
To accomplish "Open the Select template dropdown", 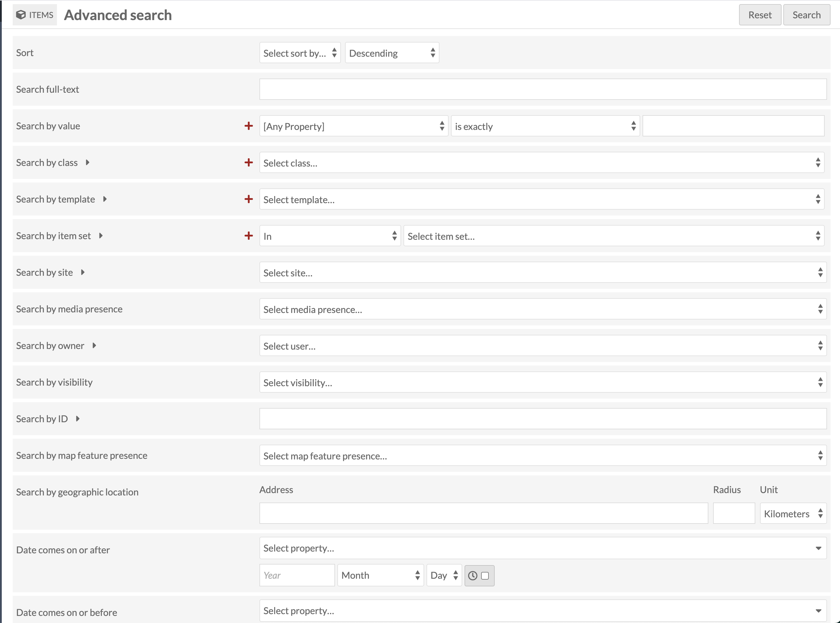I will click(542, 199).
